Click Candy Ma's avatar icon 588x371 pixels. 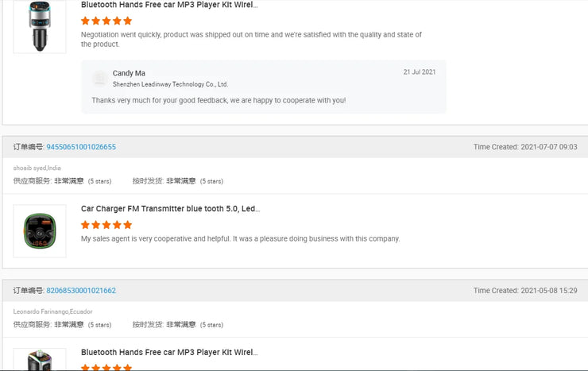coord(99,78)
